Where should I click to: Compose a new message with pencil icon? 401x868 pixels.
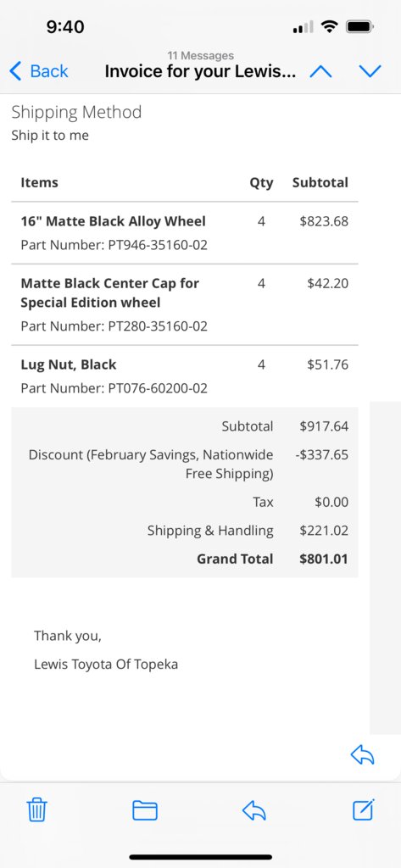(x=364, y=810)
